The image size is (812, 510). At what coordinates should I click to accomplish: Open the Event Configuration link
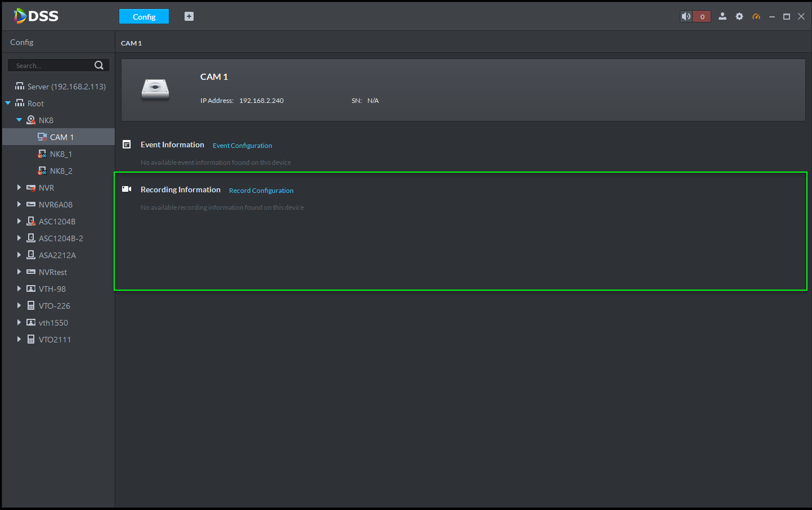(x=243, y=146)
